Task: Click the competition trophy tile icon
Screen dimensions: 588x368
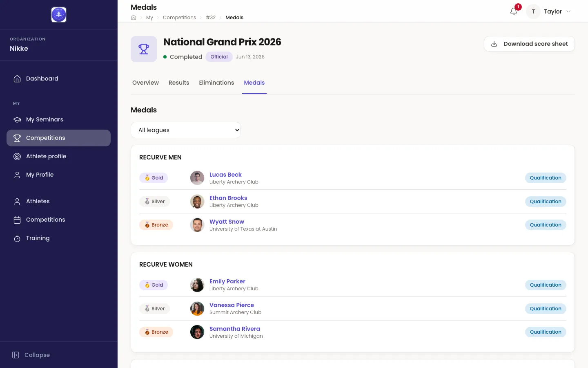Action: [144, 49]
